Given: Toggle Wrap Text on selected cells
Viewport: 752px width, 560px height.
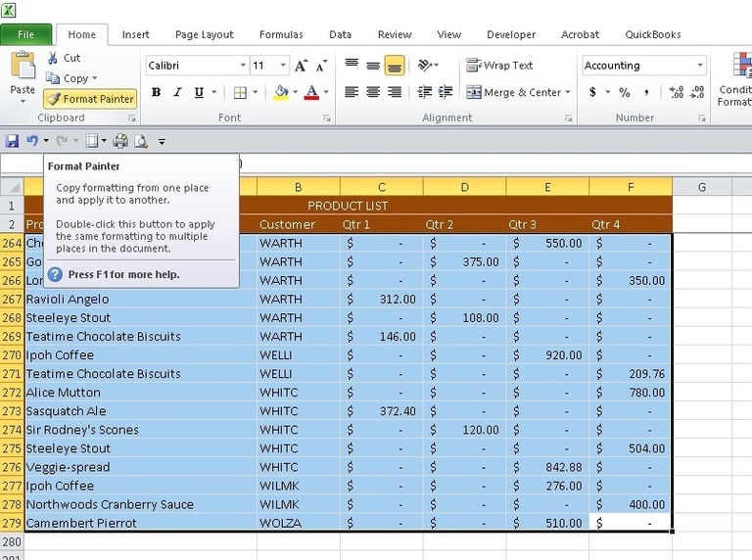Looking at the screenshot, I should tap(499, 66).
